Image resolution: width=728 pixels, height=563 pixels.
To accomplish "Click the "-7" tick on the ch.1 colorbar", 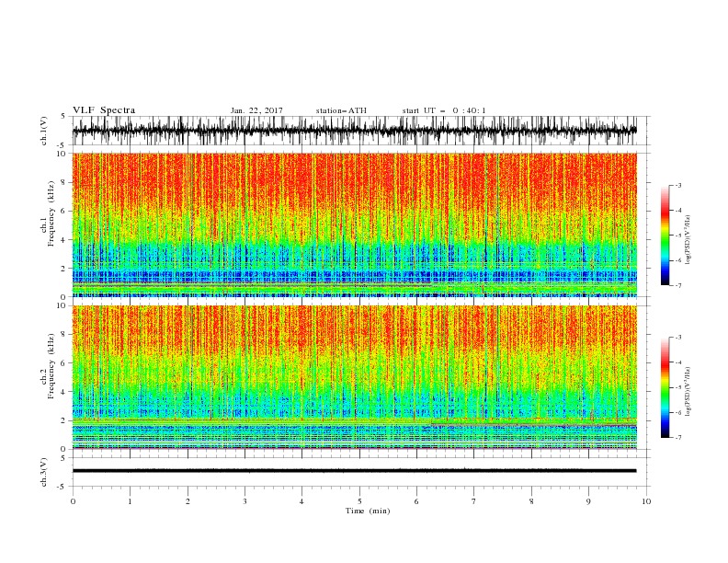I will pyautogui.click(x=678, y=285).
